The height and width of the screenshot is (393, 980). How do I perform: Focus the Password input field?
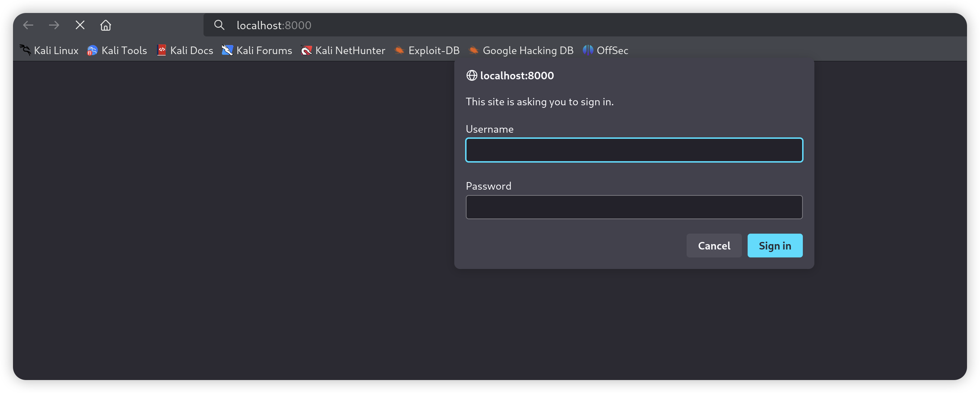pos(634,207)
